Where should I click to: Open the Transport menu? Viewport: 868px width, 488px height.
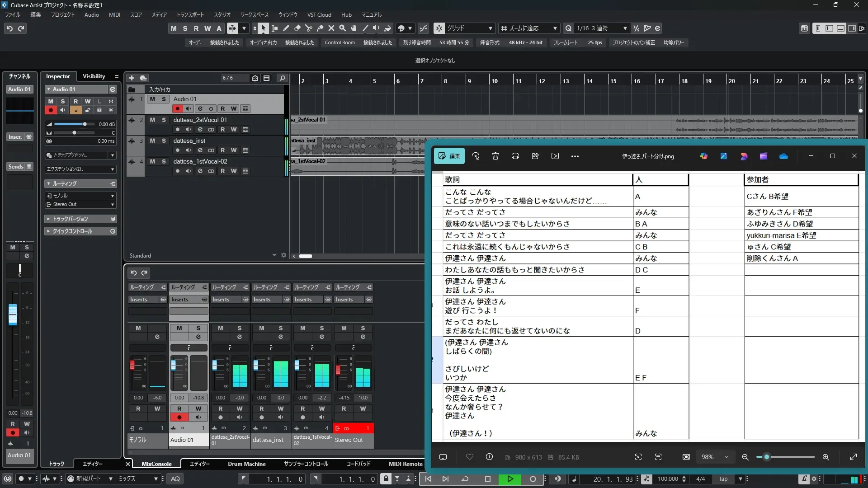click(x=190, y=15)
